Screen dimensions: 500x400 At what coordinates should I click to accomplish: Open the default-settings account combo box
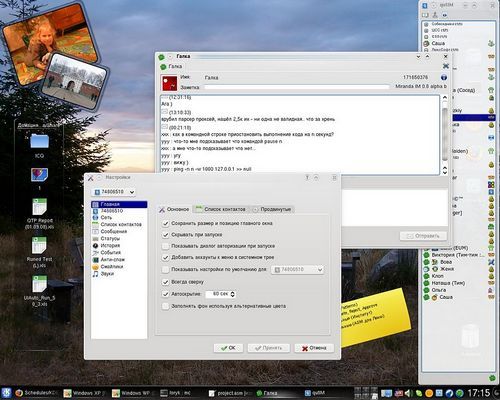pyautogui.click(x=298, y=269)
